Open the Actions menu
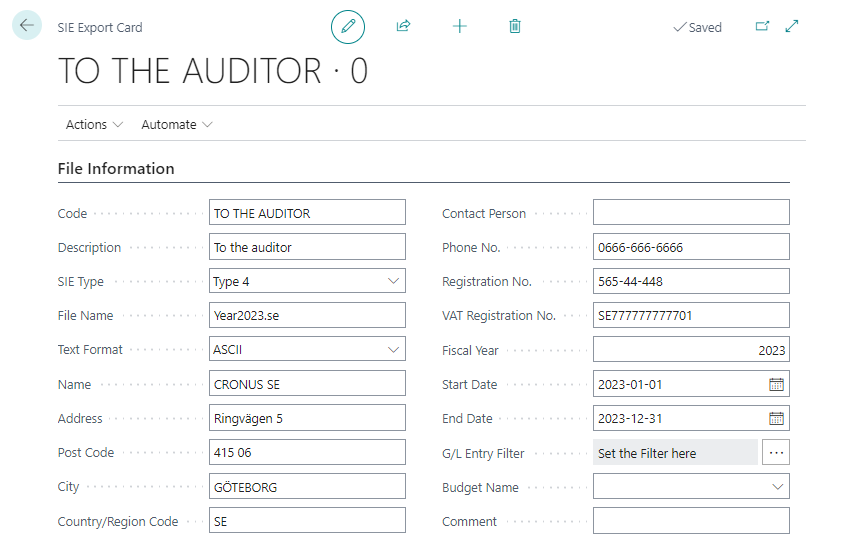Viewport: 849px width, 558px height. (x=94, y=124)
